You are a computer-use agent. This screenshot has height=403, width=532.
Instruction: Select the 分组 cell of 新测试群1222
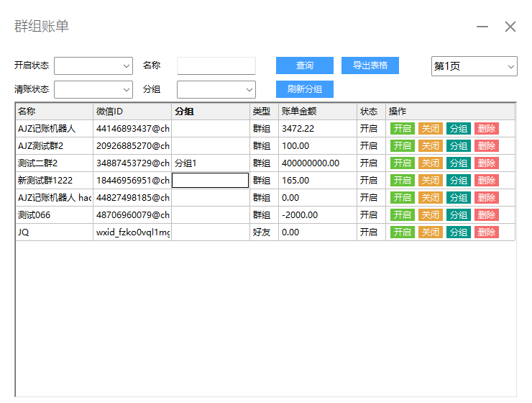[210, 181]
